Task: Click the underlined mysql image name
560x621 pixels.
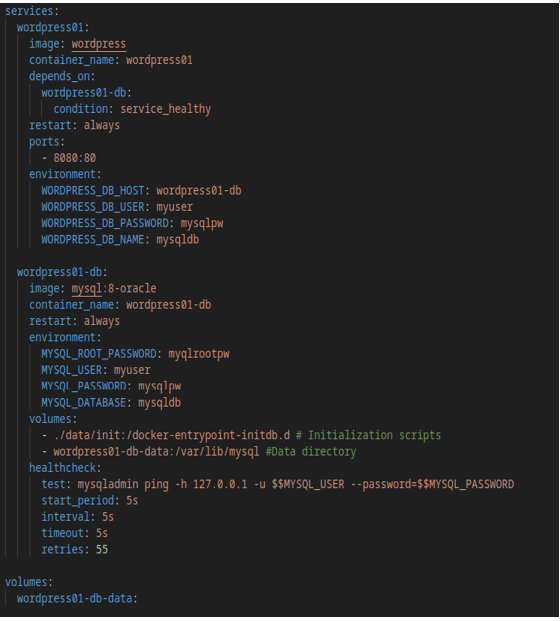Action: tap(86, 289)
